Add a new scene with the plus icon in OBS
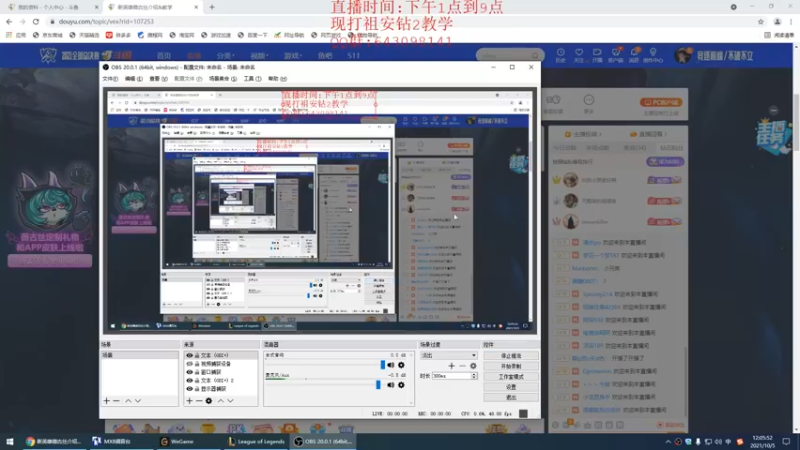This screenshot has height=450, width=800. [106, 401]
